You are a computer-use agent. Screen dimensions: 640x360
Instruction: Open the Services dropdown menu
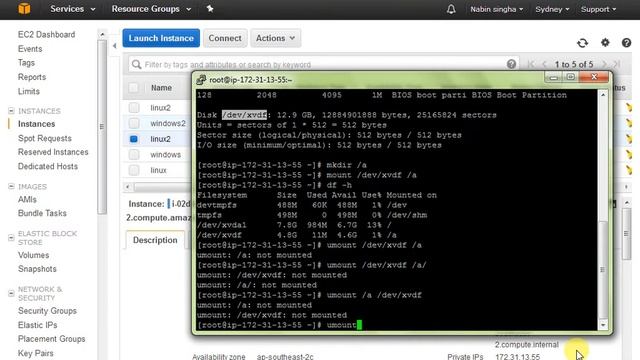click(x=73, y=9)
